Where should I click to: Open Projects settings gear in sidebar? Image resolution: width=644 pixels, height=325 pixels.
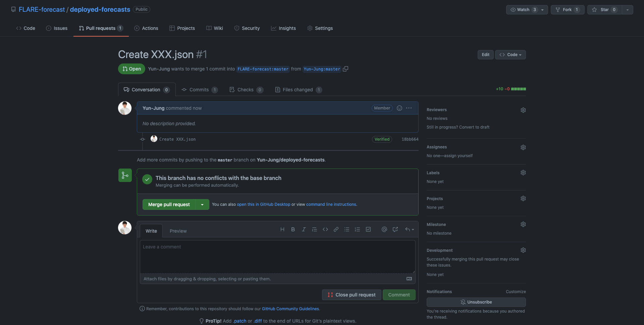523,198
